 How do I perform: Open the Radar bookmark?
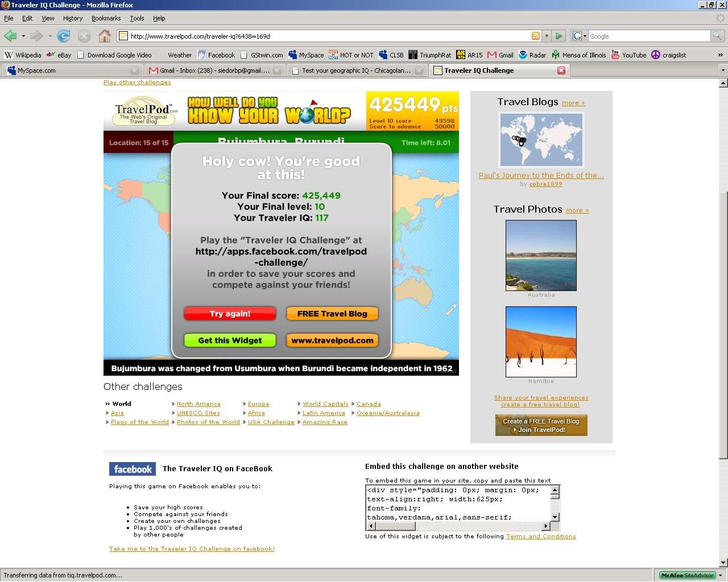tap(532, 55)
